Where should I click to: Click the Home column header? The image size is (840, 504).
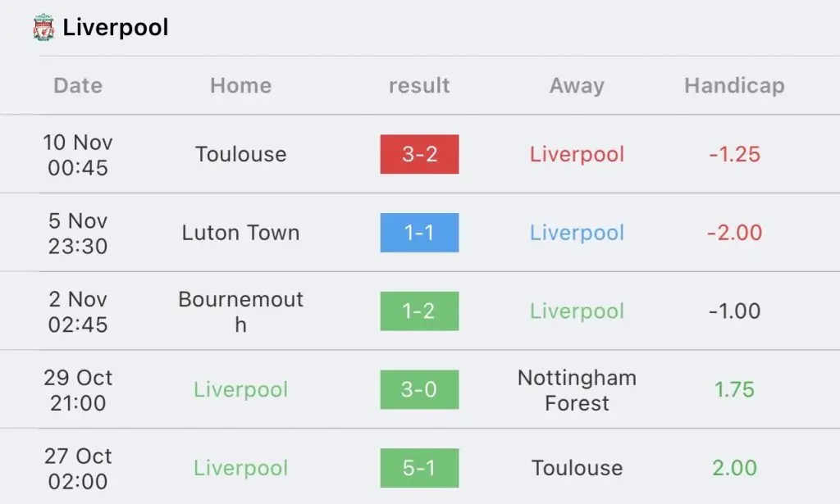[x=241, y=85]
